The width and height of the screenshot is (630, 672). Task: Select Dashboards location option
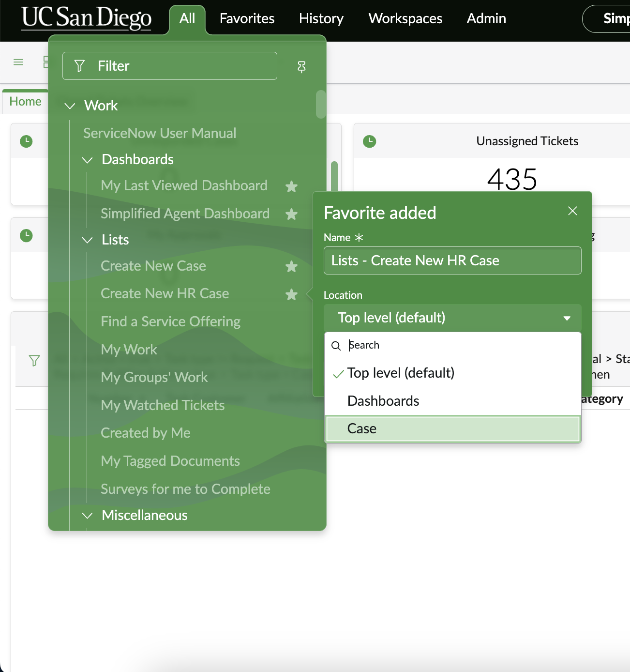452,401
